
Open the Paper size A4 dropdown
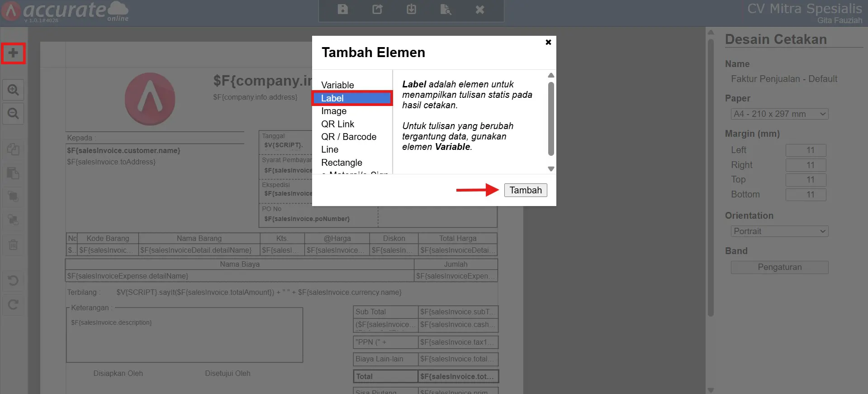pos(779,114)
